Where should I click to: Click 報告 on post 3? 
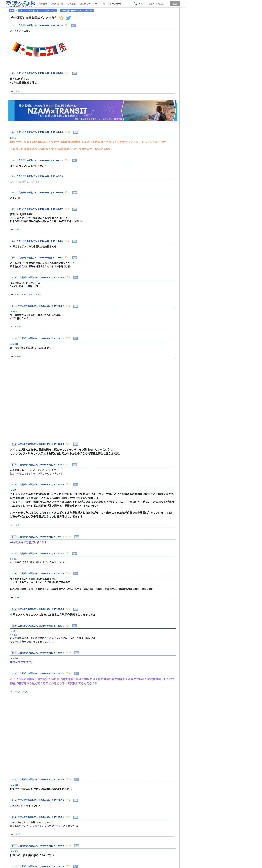click(x=76, y=132)
